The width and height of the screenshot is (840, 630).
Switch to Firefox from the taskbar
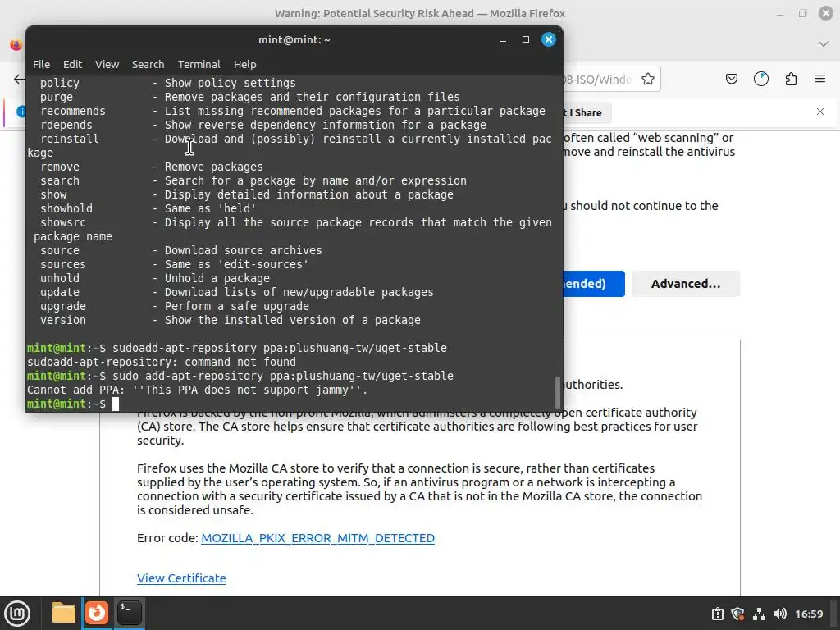tap(97, 613)
